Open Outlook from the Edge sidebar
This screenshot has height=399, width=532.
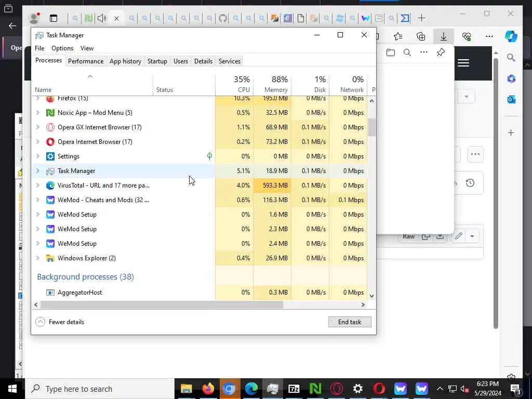[511, 99]
